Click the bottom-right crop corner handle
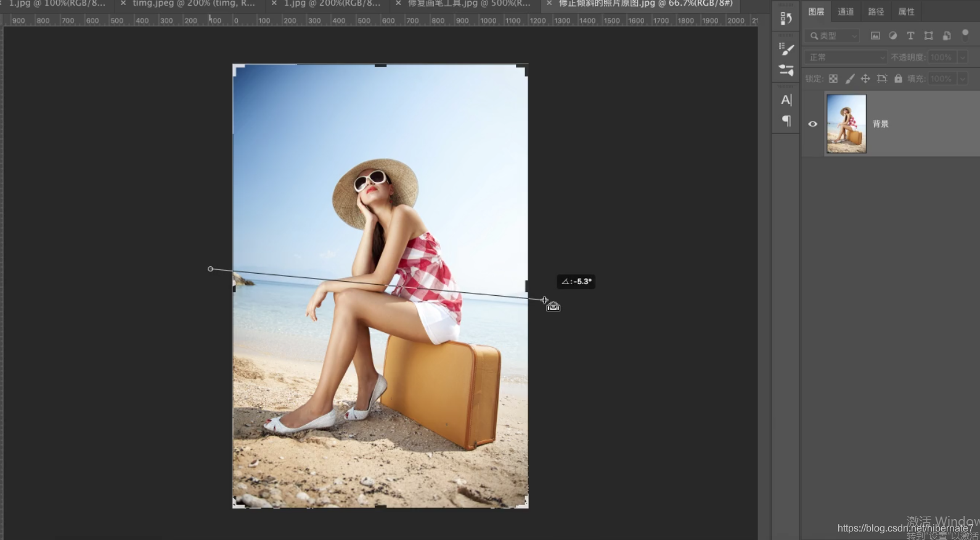The height and width of the screenshot is (540, 980). [523, 502]
